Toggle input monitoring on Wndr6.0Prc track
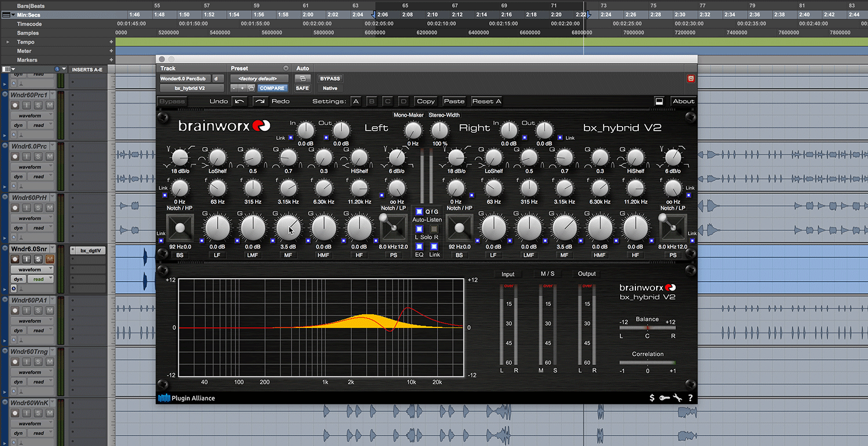Viewport: 868px width, 446px height. 28,157
